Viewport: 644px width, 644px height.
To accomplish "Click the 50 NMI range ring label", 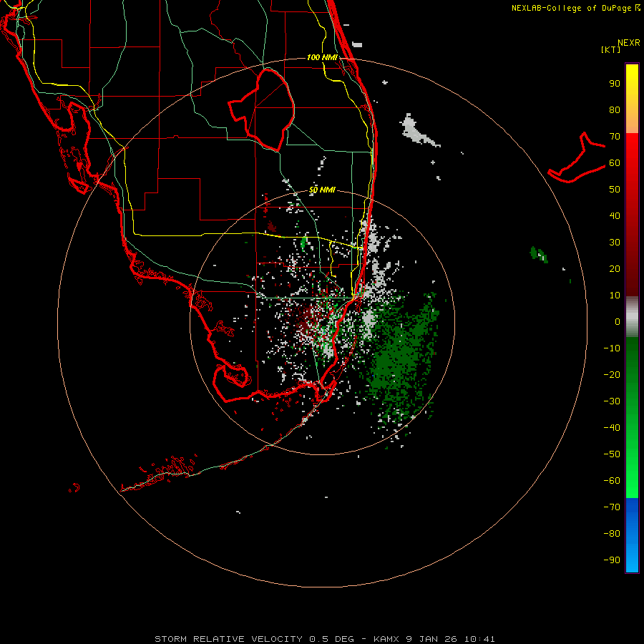I will [x=322, y=190].
